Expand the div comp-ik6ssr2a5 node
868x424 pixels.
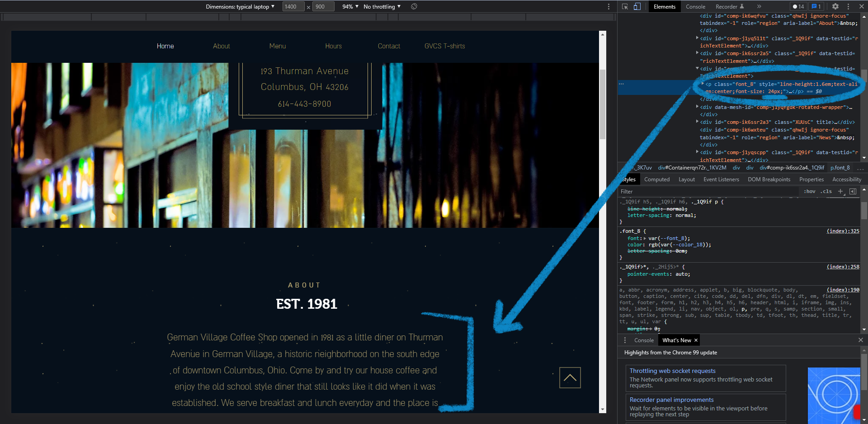[x=697, y=53]
